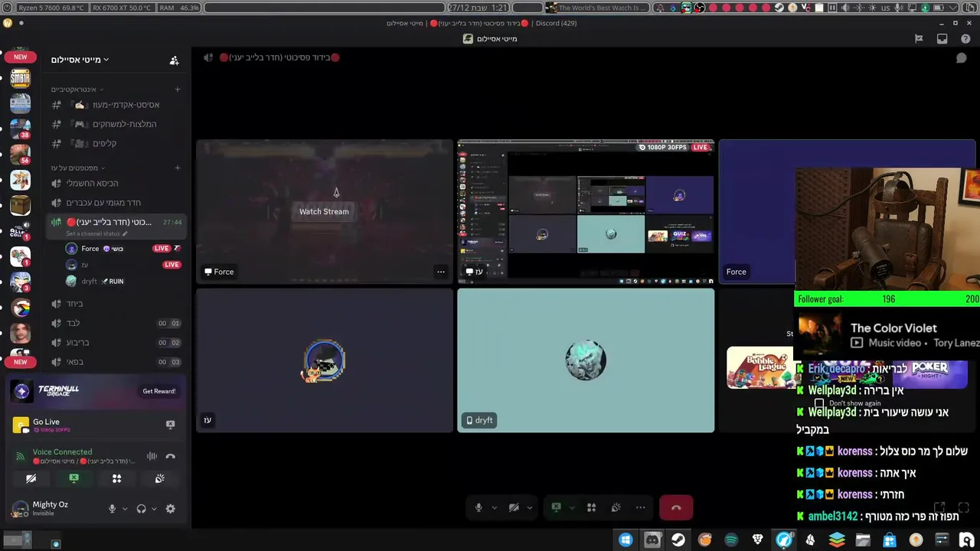Click Get Reward for Terminull Brigade
980x551 pixels.
(158, 391)
